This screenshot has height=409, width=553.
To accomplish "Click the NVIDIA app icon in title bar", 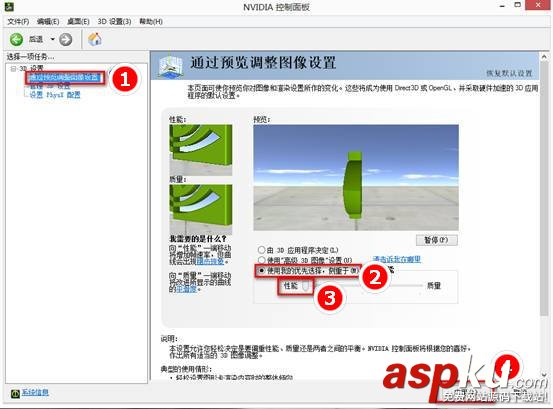I will click(x=9, y=6).
